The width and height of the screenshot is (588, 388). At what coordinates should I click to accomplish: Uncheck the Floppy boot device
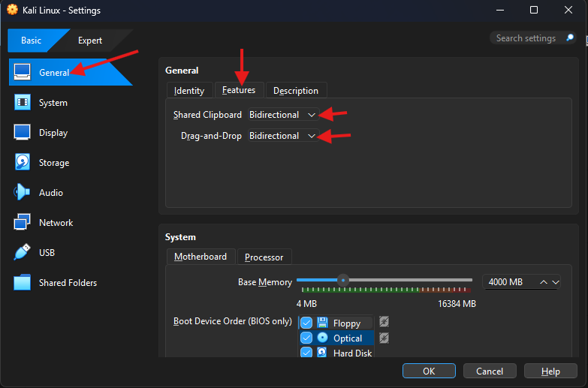[306, 323]
